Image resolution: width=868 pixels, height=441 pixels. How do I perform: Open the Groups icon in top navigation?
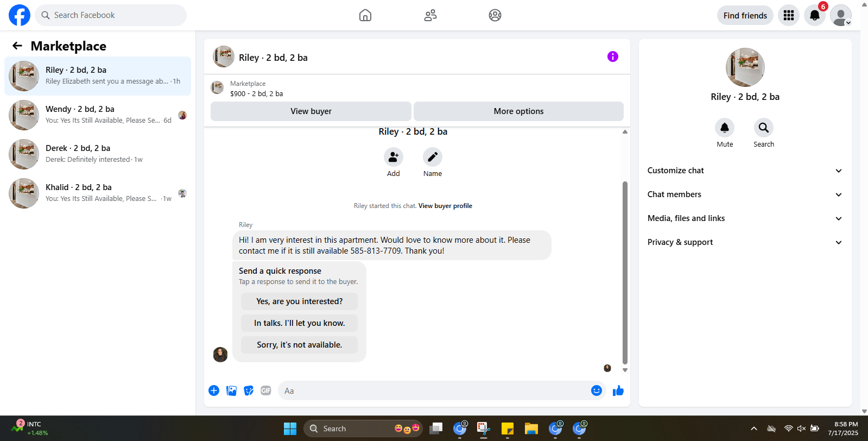[495, 15]
